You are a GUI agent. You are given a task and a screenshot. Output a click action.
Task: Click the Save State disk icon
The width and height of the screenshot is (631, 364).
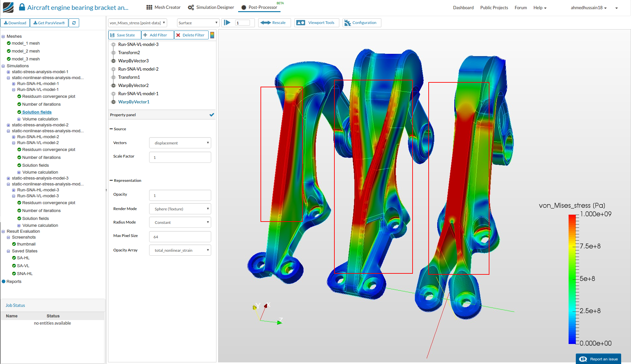pyautogui.click(x=113, y=35)
